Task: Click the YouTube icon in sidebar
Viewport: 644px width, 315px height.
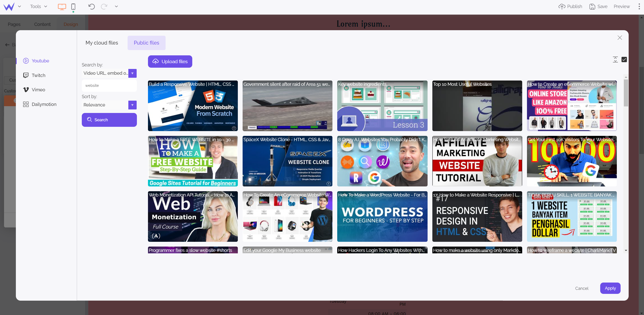Action: tap(26, 61)
